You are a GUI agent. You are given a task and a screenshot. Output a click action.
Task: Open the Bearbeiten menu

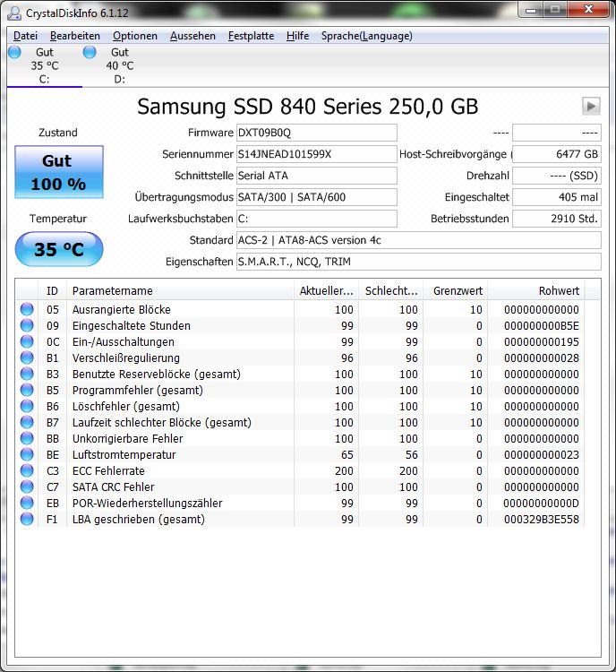pyautogui.click(x=75, y=36)
